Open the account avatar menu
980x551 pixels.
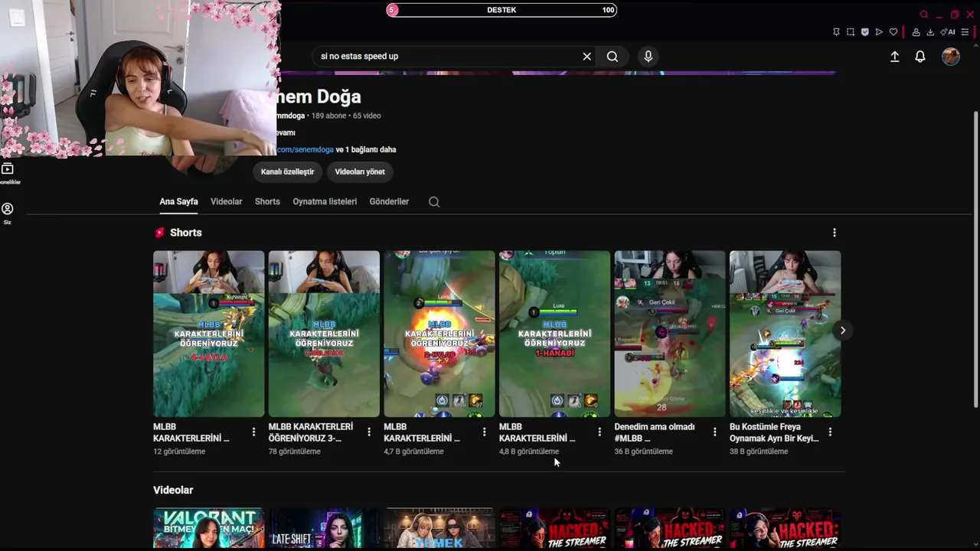click(x=951, y=57)
